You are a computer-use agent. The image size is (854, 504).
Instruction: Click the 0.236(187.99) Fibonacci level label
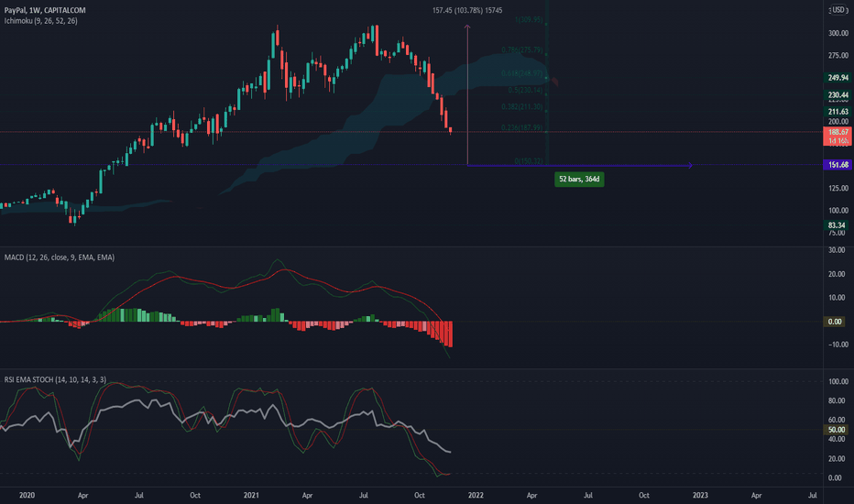point(522,127)
